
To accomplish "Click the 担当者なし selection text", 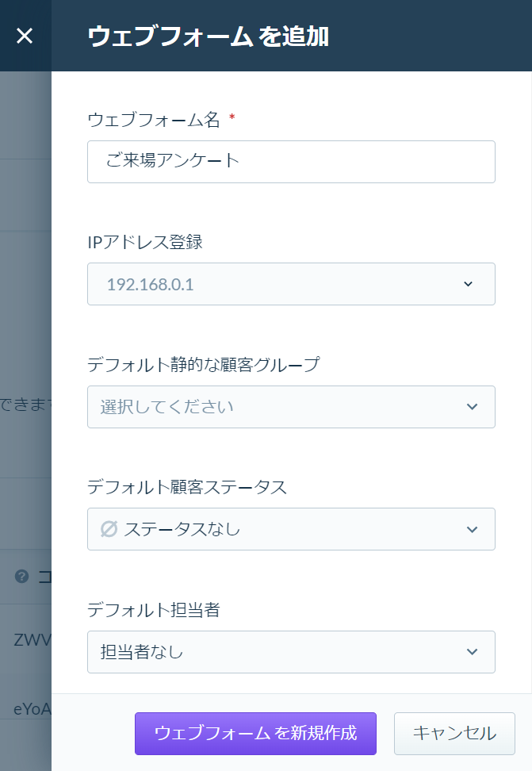I will click(142, 651).
